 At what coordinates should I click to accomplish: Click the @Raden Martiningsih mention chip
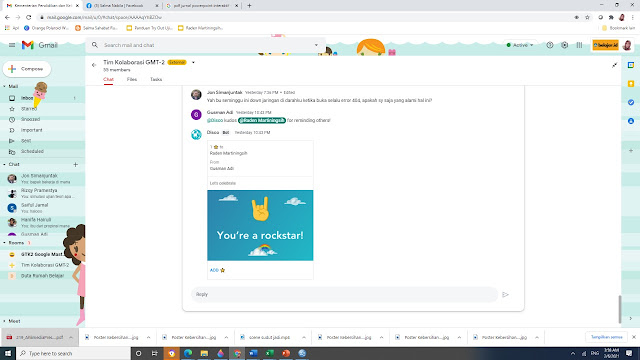(x=262, y=120)
